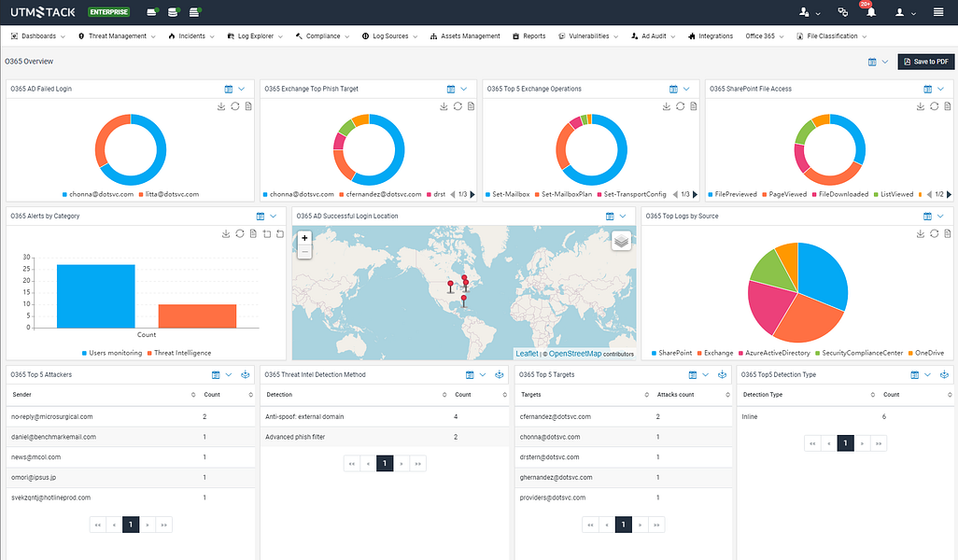Open the Dashboards menu

(38, 36)
